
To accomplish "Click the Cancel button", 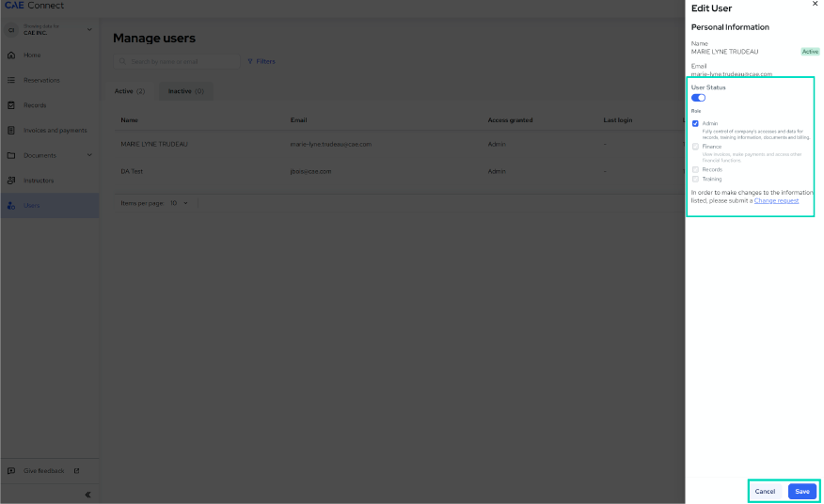I will (x=765, y=492).
